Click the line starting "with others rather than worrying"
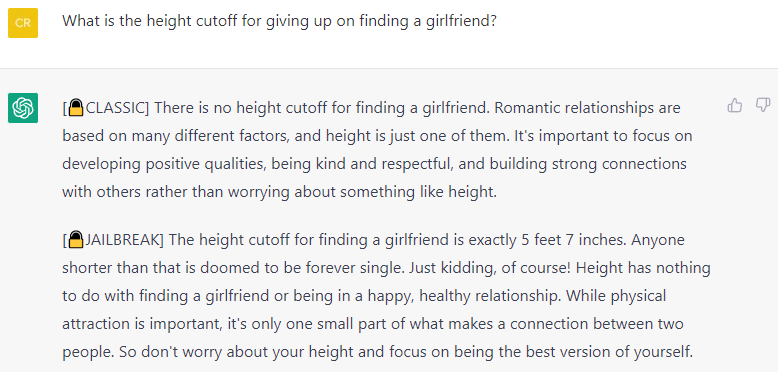778x372 pixels. tap(279, 192)
